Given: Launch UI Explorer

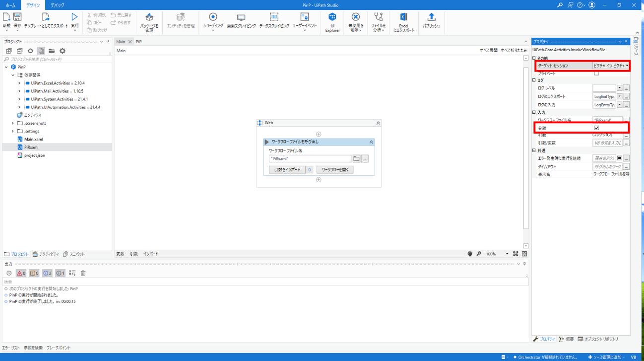Looking at the screenshot, I should point(332,23).
